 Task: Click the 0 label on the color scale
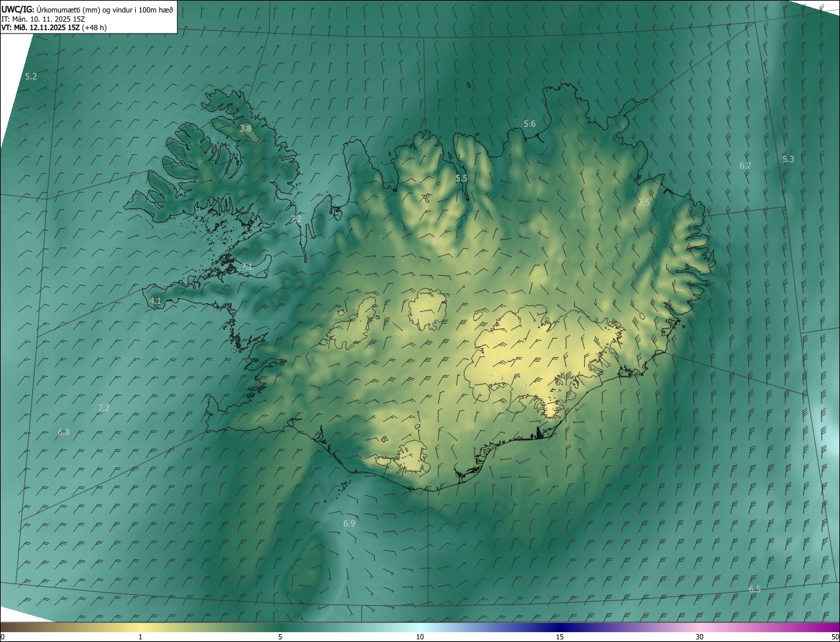coord(3,637)
